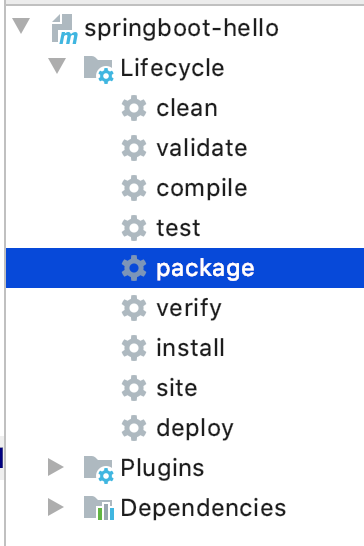This screenshot has height=546, width=364.
Task: Click the springboot-hello project label
Action: point(181,29)
